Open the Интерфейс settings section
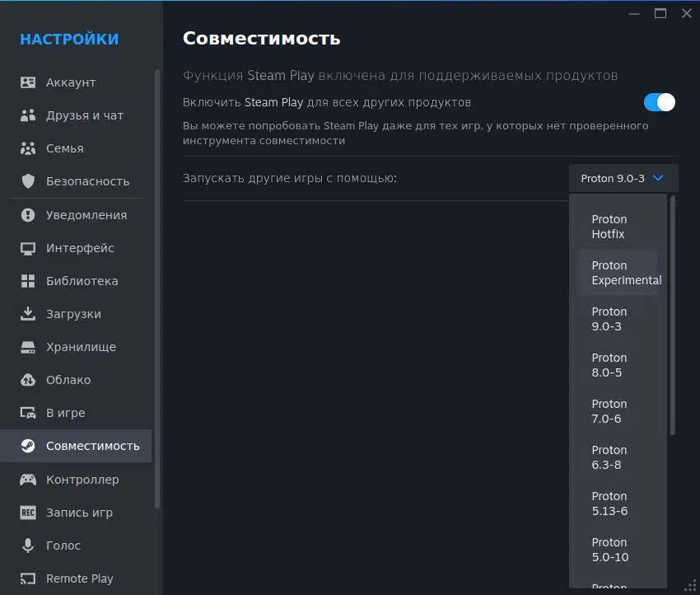Image resolution: width=700 pixels, height=595 pixels. coord(80,248)
